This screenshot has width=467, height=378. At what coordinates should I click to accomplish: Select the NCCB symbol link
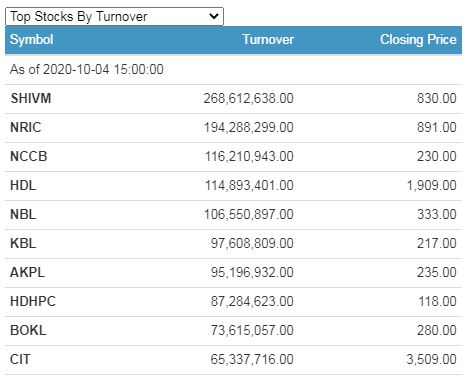point(29,156)
